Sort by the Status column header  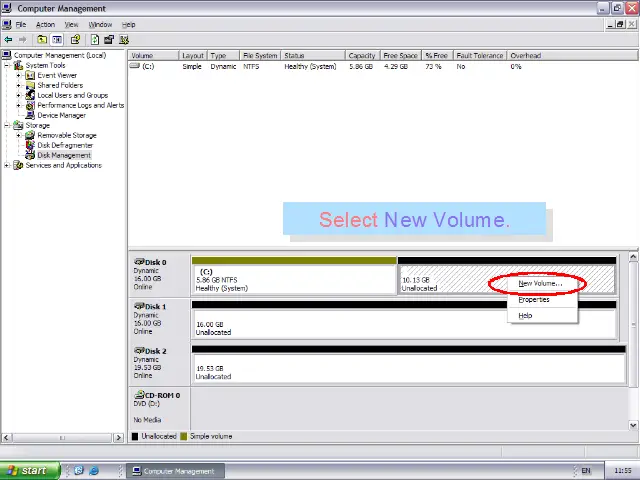(313, 56)
